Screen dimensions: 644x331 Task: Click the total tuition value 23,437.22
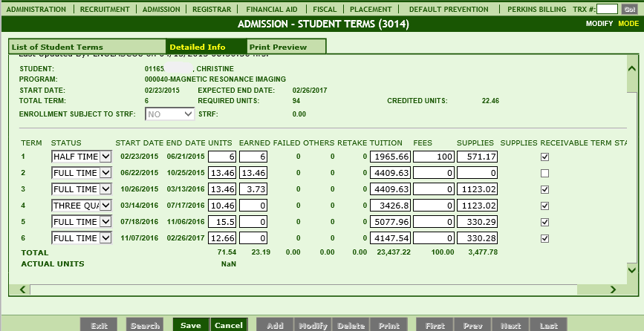coord(394,252)
